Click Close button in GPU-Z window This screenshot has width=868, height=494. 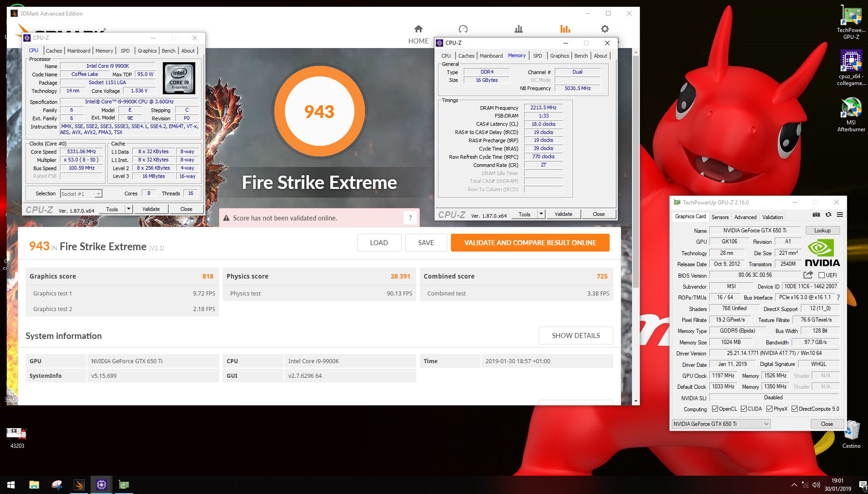(x=826, y=424)
